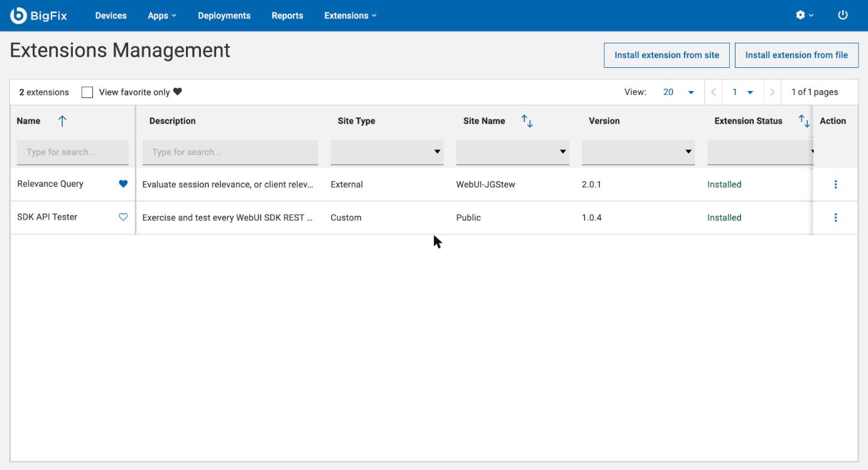Viewport: 868px width, 470px height.
Task: Click the Public site name cell
Action: (469, 218)
